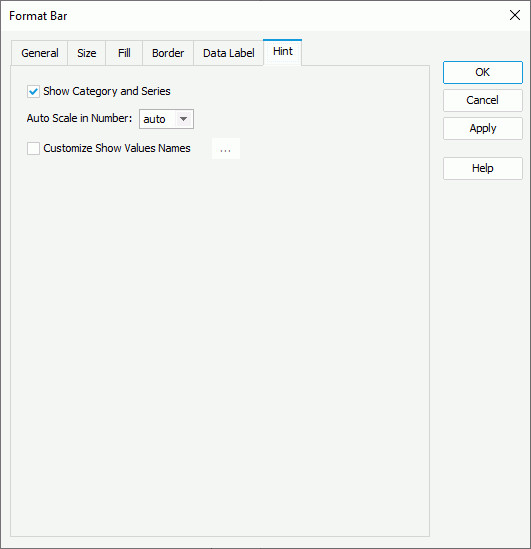
Task: Open Help for Format Bar
Action: (x=483, y=168)
